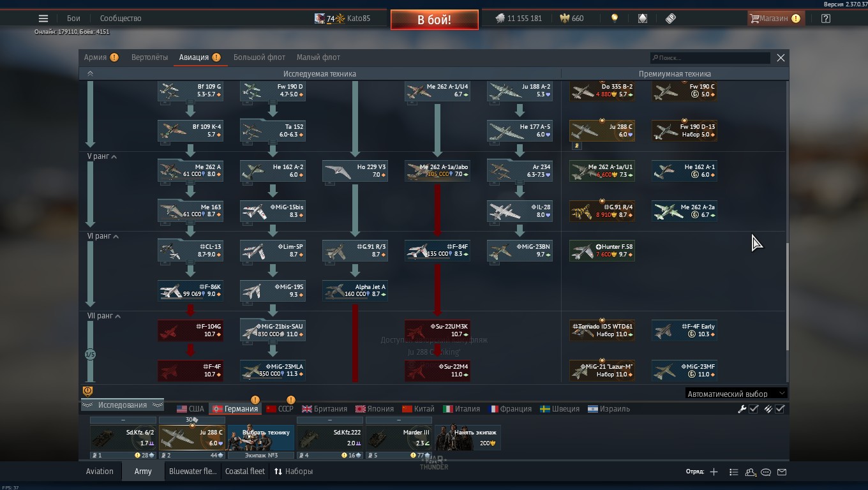
Task: Click the Golden Eagles balance icon
Action: (564, 19)
